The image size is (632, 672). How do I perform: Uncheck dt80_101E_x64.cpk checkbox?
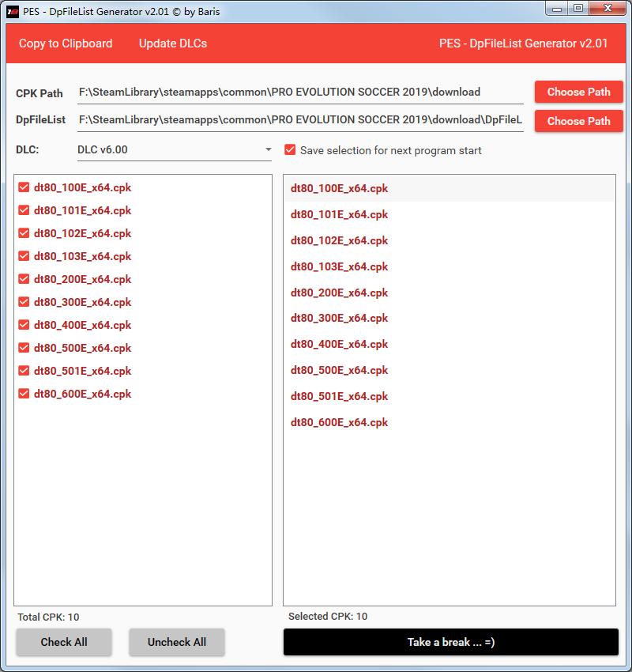coord(24,210)
